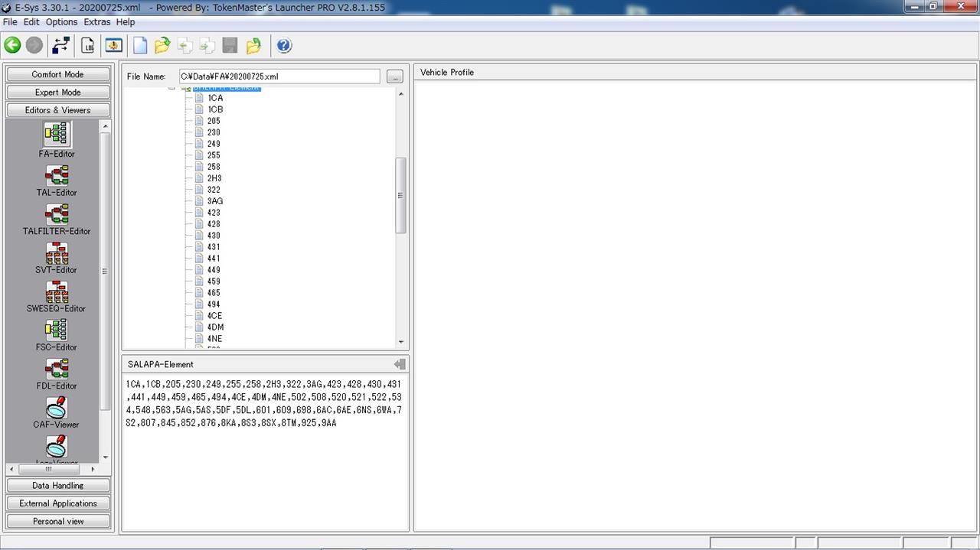Click the window-shaped toolbar icon

click(113, 46)
